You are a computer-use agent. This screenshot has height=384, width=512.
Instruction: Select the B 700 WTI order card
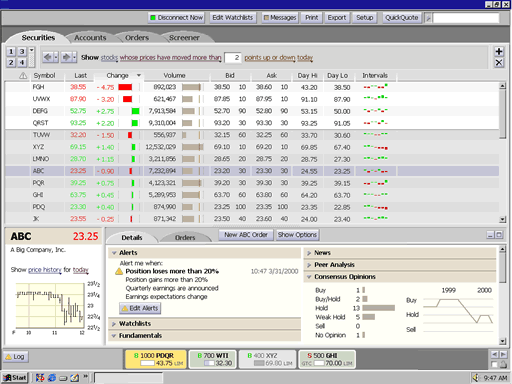(x=213, y=359)
